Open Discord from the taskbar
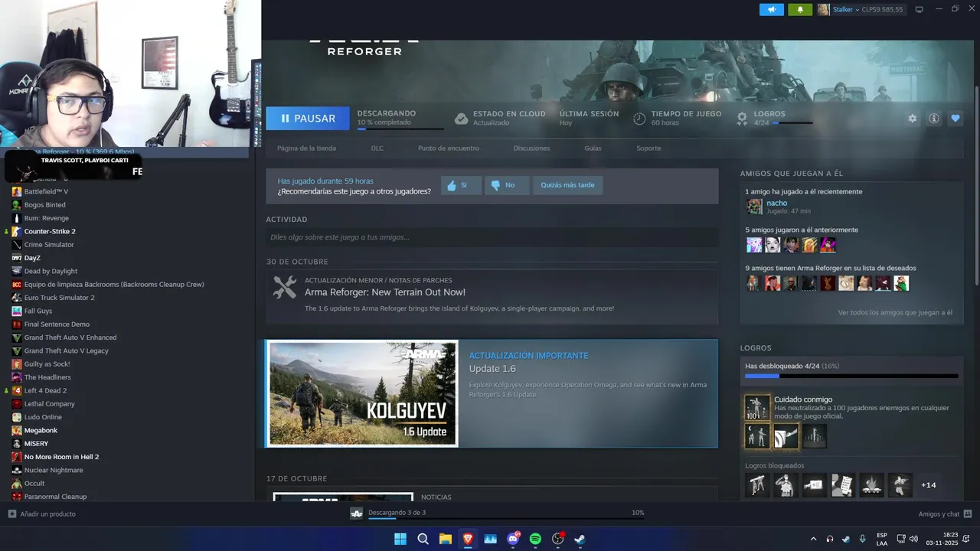Image resolution: width=980 pixels, height=551 pixels. point(513,539)
